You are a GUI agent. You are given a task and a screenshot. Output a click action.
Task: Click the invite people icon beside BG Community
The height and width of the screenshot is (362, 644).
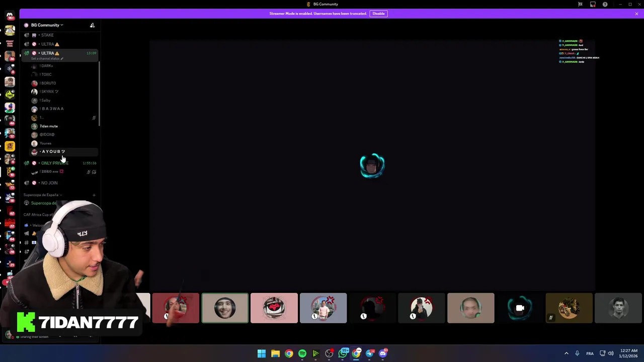92,25
